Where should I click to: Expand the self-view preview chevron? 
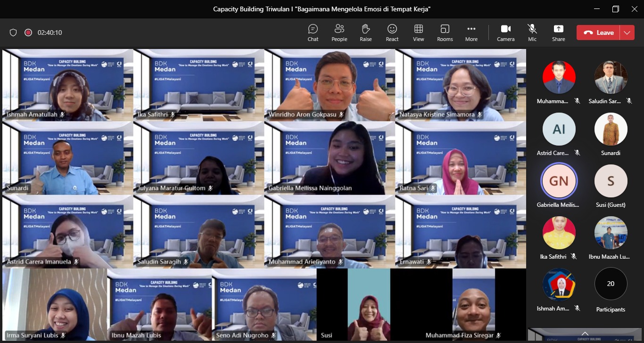(x=585, y=333)
